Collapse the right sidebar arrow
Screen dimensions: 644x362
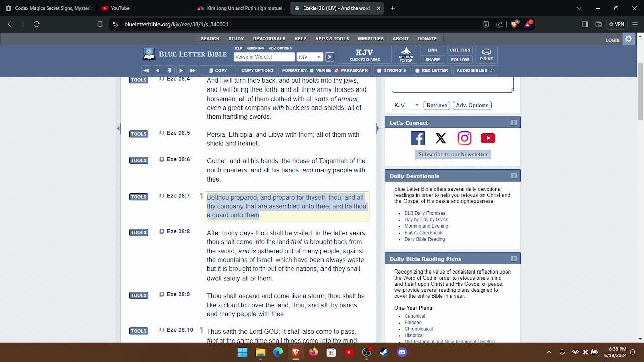(378, 128)
